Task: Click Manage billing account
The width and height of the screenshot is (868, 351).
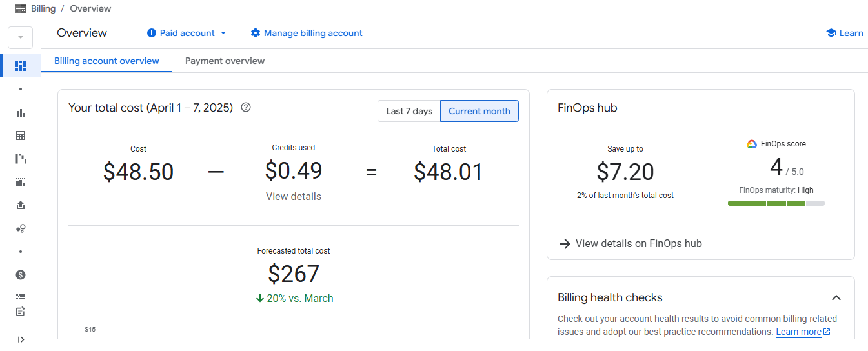Action: (x=307, y=33)
